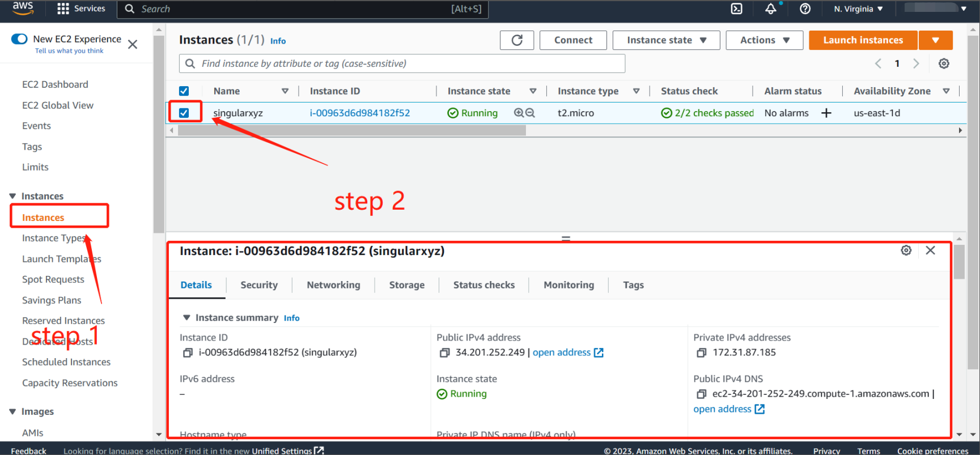Viewport: 980px width, 455px height.
Task: Refresh the instances list
Action: [x=516, y=40]
